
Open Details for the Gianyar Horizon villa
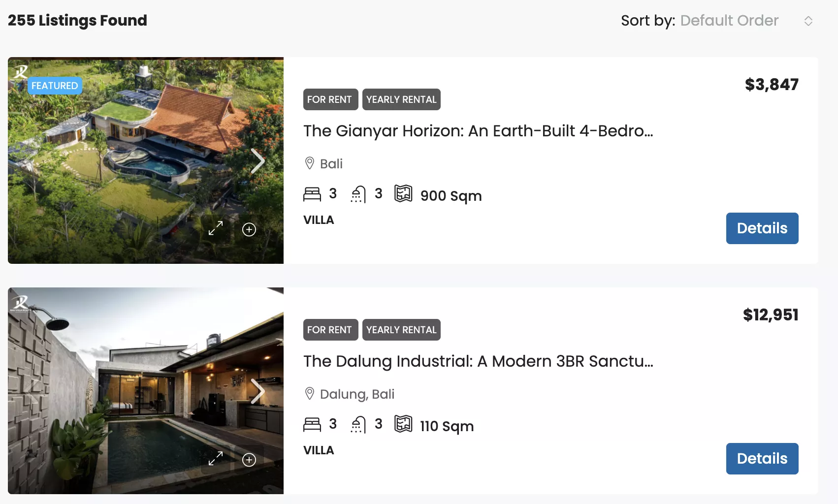coord(762,228)
